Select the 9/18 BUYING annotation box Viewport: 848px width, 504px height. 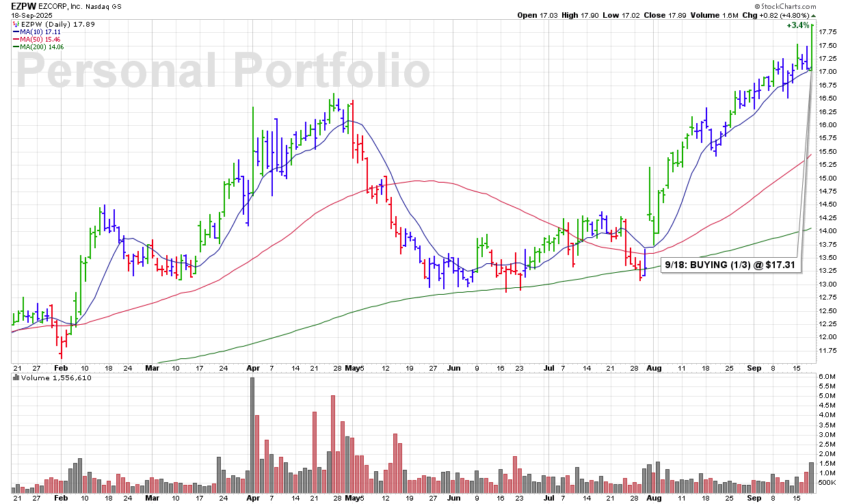(731, 265)
